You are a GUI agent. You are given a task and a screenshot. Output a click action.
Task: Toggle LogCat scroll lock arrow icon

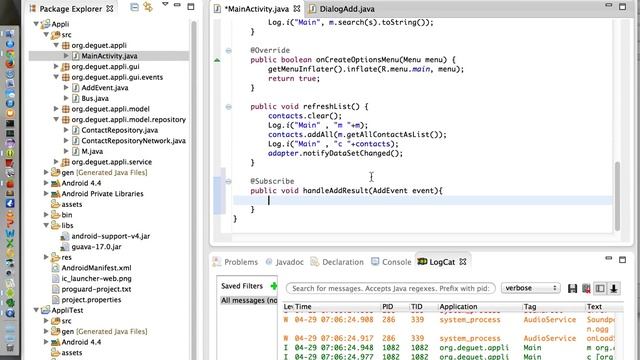point(613,288)
